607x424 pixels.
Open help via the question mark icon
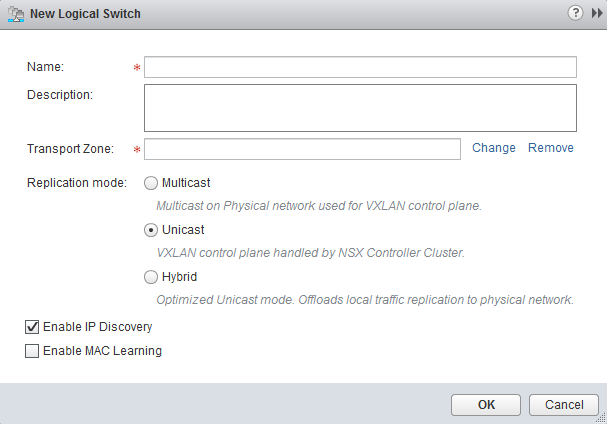pos(575,13)
